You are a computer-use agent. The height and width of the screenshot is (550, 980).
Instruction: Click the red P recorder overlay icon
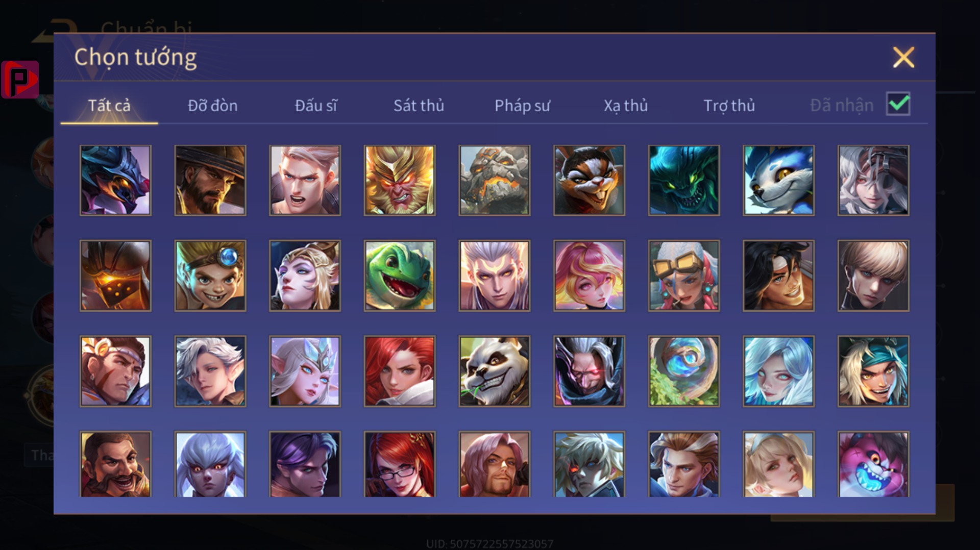pyautogui.click(x=20, y=80)
